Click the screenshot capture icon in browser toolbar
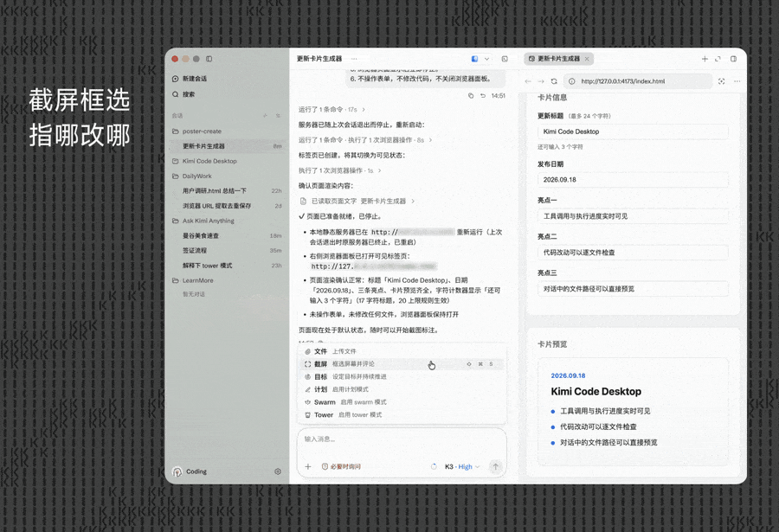Viewport: 779px width, 532px height. point(721,81)
